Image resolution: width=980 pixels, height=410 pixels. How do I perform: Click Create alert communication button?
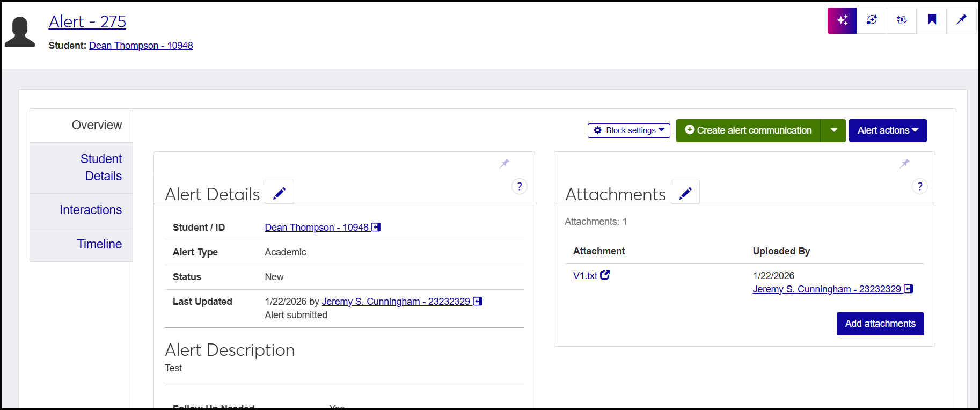click(748, 130)
